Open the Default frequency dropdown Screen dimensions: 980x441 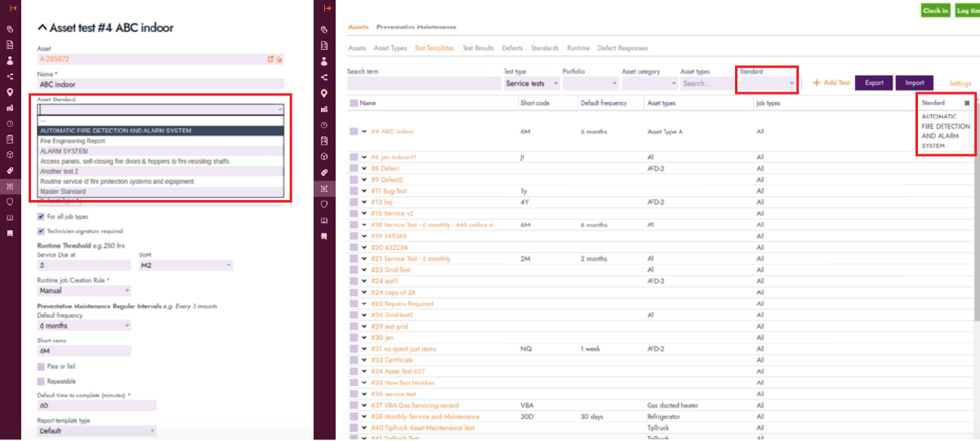(x=84, y=325)
